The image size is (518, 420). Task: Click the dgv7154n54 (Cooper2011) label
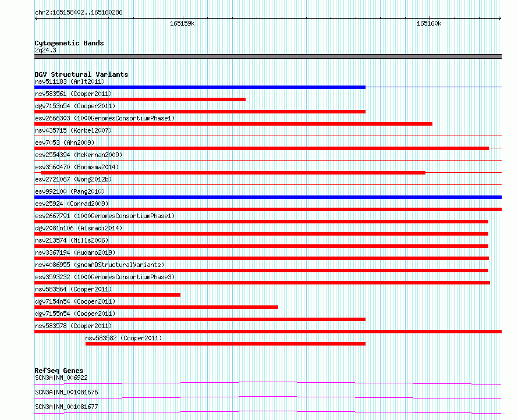(x=75, y=301)
